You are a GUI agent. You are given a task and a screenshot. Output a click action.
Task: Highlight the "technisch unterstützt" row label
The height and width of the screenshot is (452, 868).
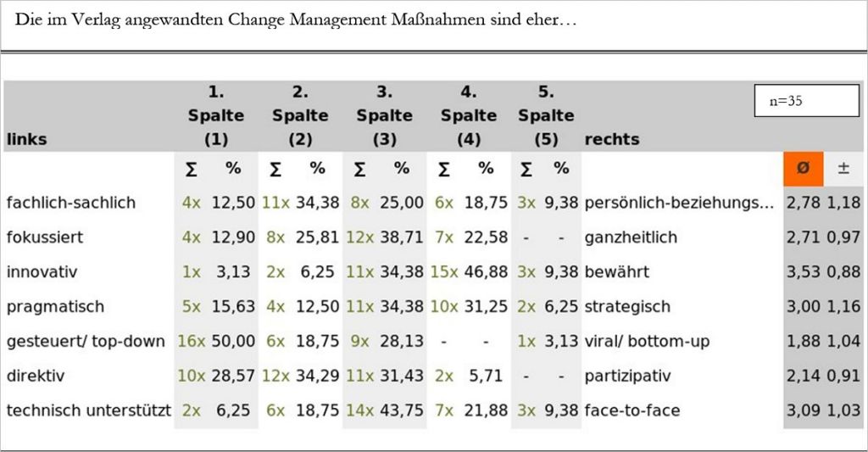click(x=88, y=410)
